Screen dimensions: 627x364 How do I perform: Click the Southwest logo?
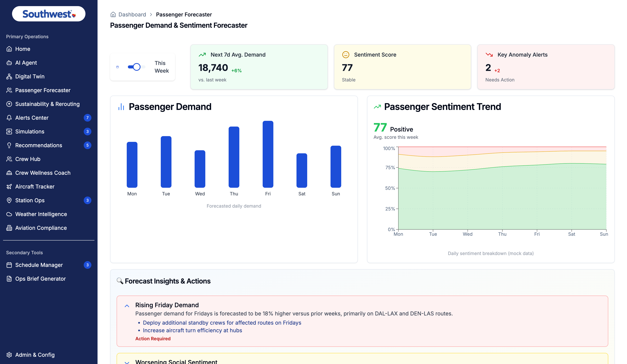pyautogui.click(x=49, y=14)
